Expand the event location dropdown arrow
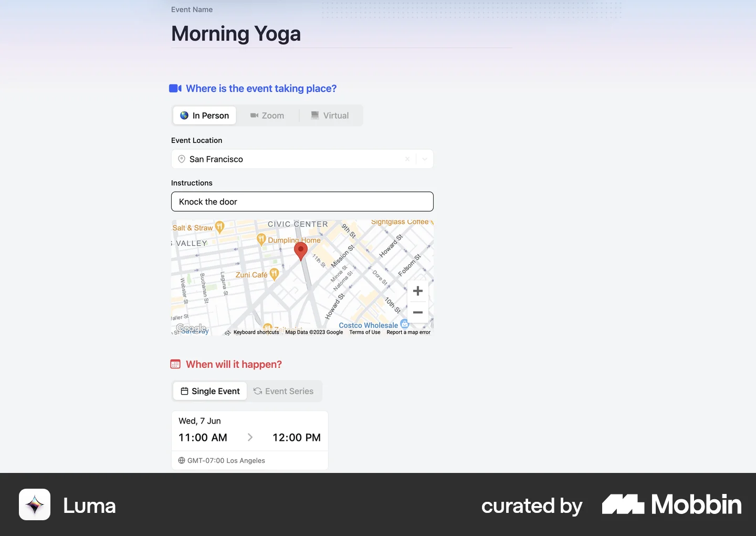 [425, 159]
